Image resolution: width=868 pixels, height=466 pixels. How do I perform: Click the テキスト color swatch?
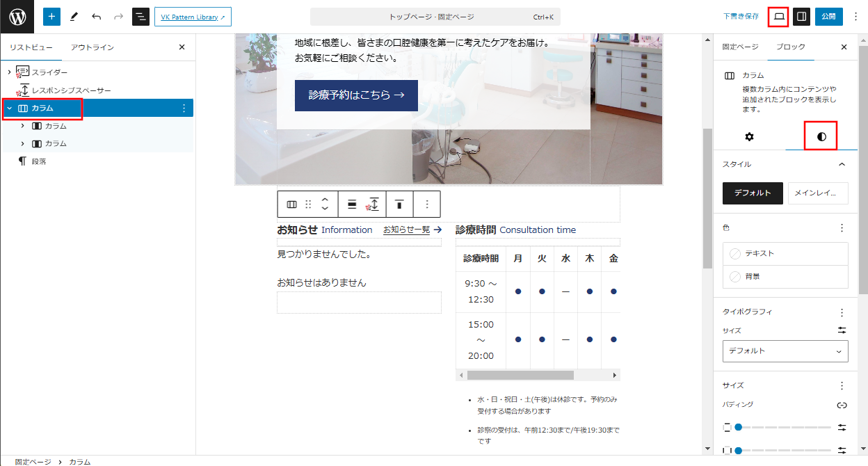pyautogui.click(x=785, y=254)
